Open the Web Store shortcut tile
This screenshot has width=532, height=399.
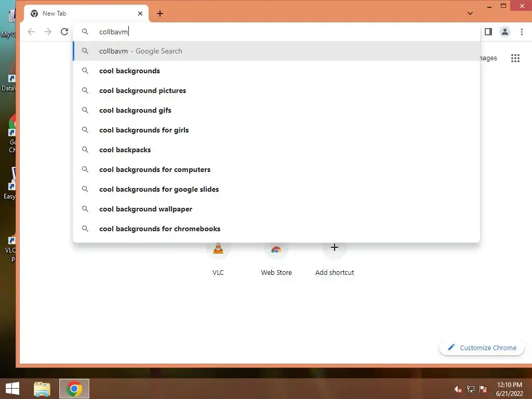pos(276,260)
